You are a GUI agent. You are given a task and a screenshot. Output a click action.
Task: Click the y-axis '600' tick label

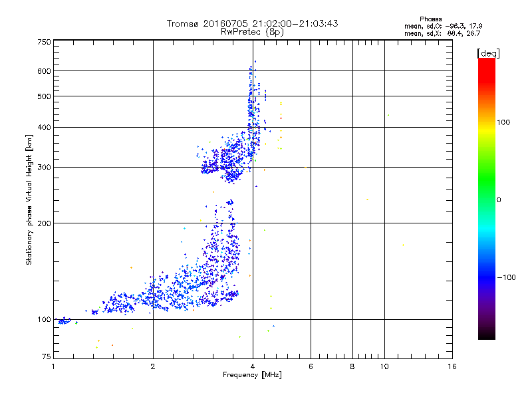click(x=44, y=71)
